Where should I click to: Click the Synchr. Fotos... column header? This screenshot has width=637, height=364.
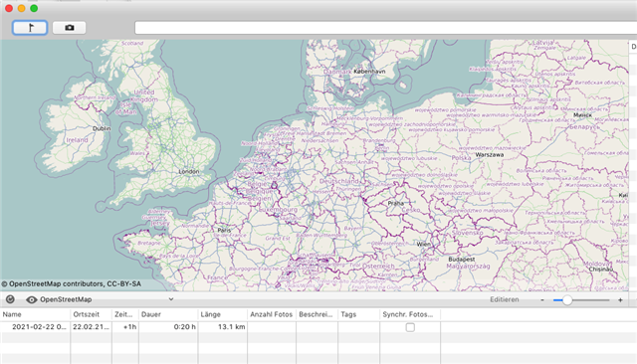tap(410, 314)
